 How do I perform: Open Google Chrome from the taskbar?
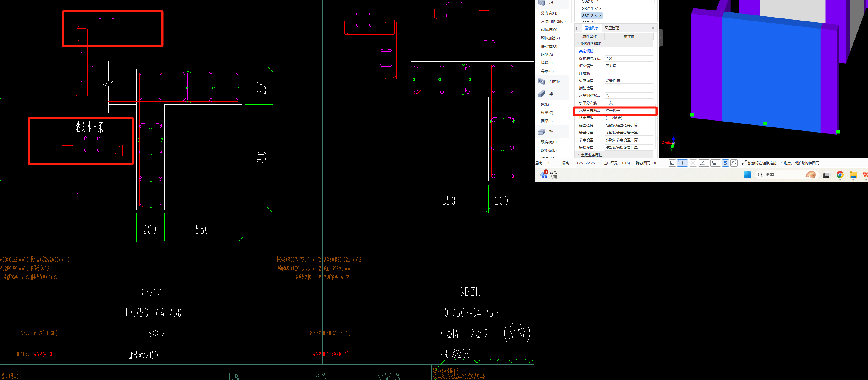pos(840,175)
